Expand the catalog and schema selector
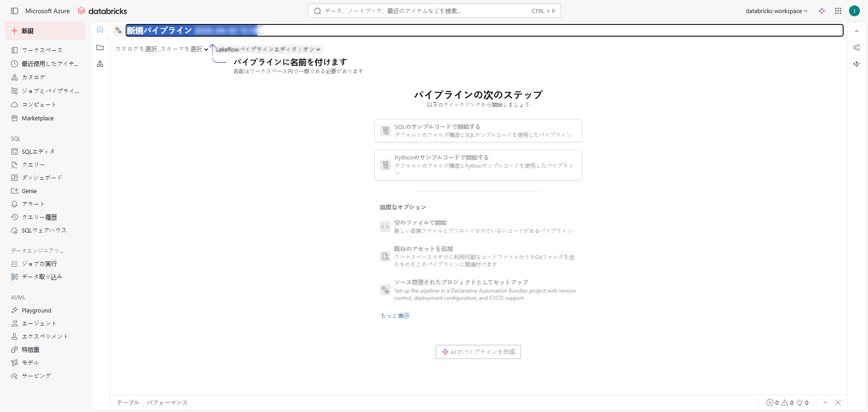868x412 pixels. point(161,49)
